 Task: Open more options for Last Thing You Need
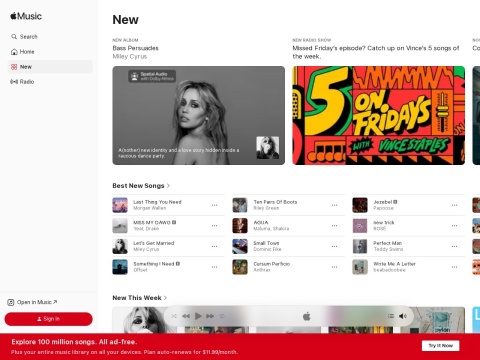pyautogui.click(x=214, y=205)
